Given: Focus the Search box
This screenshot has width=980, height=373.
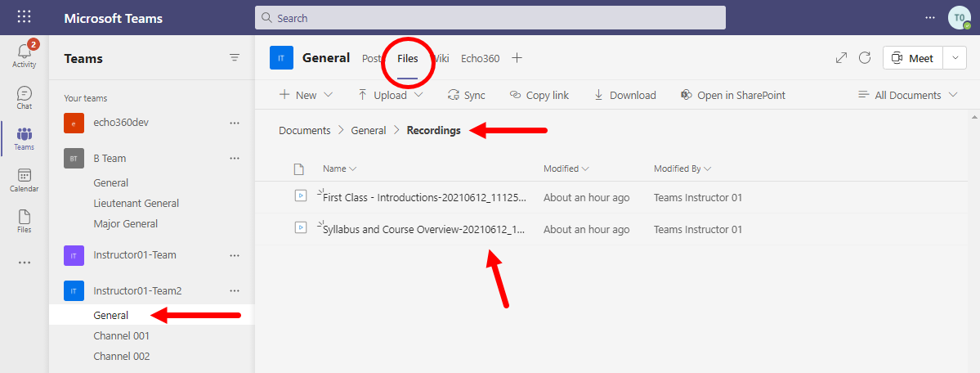Looking at the screenshot, I should click(490, 17).
